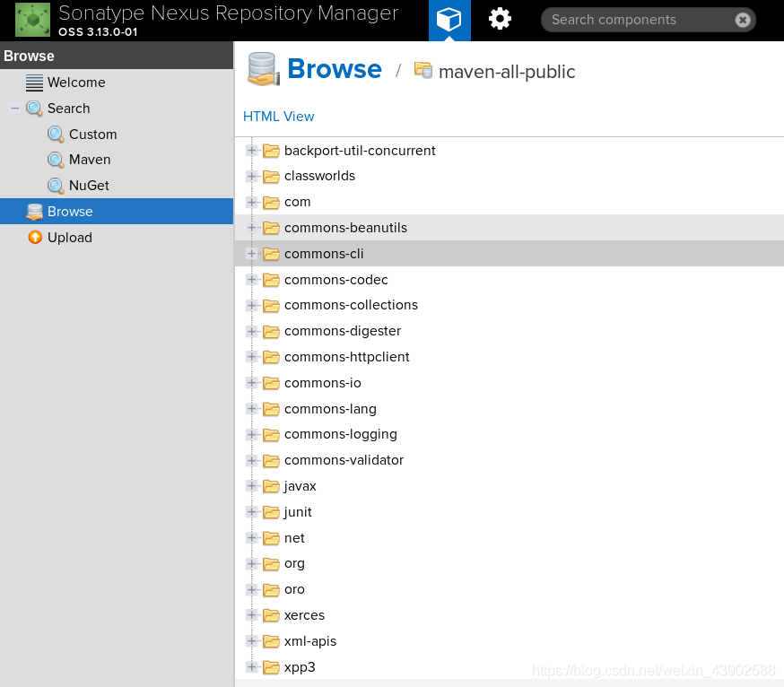Select the commons-httpclient row label
The height and width of the screenshot is (687, 784).
(x=347, y=357)
